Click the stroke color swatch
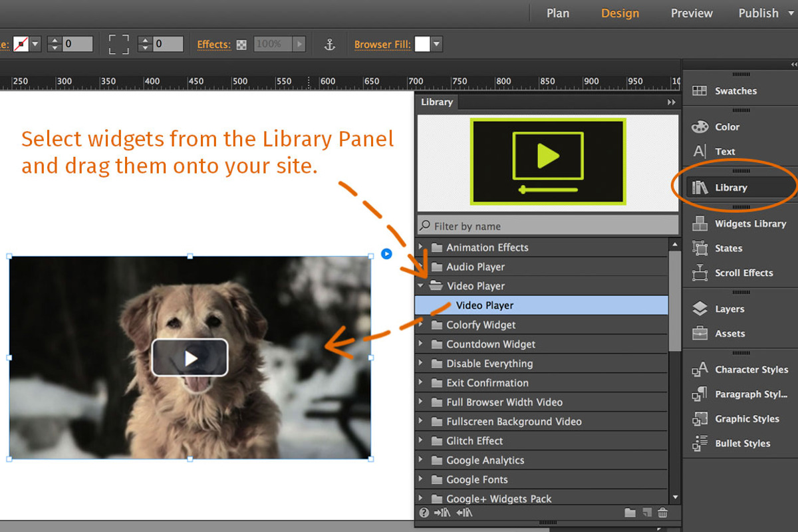798x532 pixels. click(21, 45)
